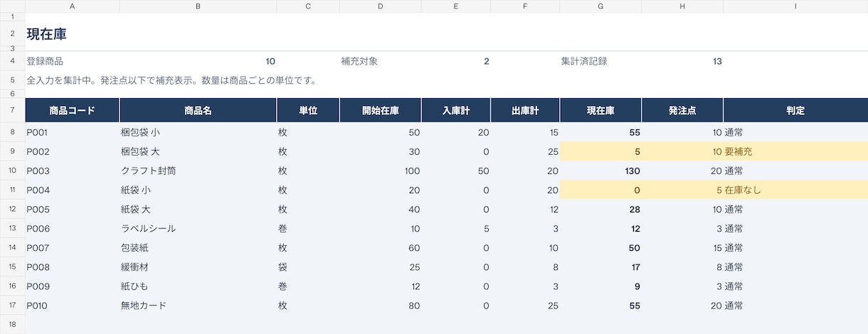This screenshot has height=334, width=868.
Task: Select column B header
Action: 198,6
